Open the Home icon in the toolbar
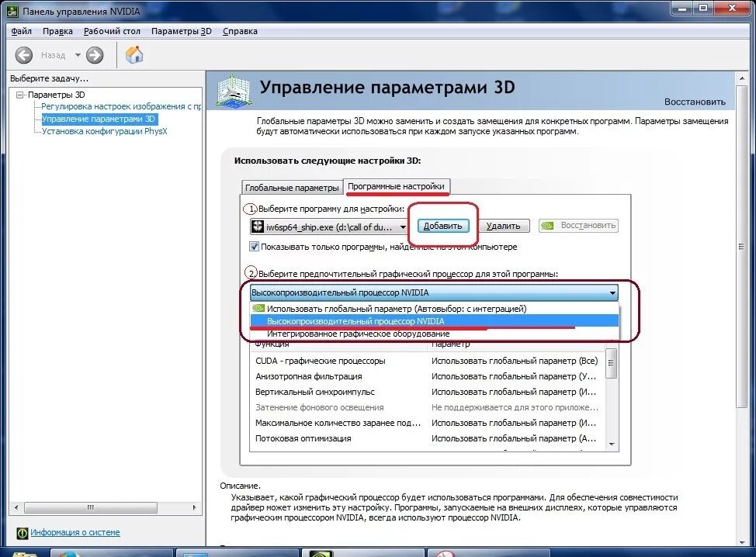The image size is (756, 557). (134, 54)
